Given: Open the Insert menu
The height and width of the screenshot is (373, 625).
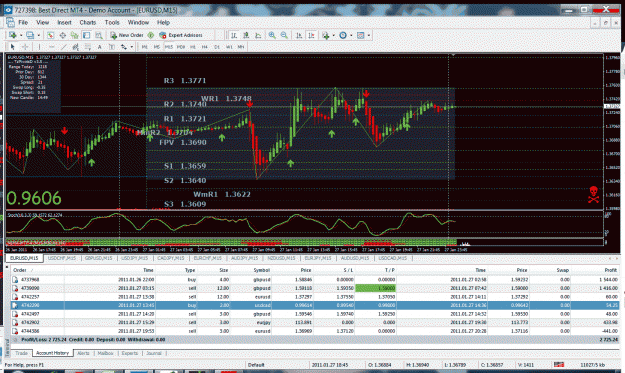Looking at the screenshot, I should 64,22.
